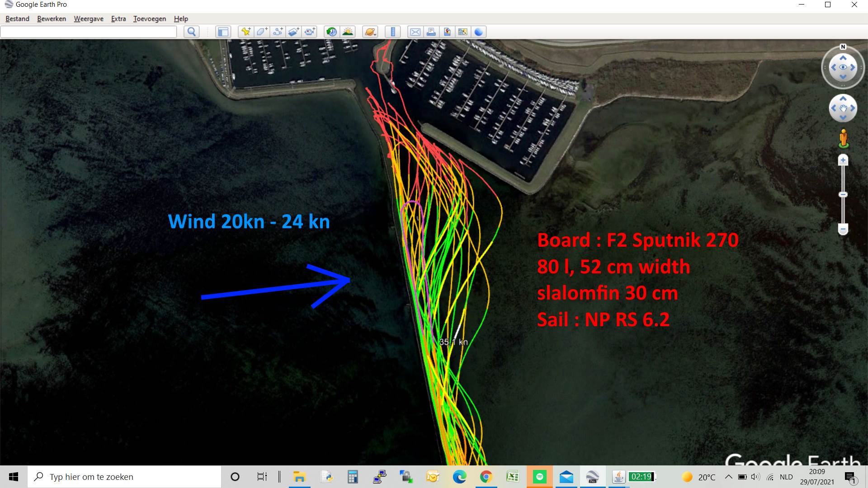Toggle the sidebar panel visibility
This screenshot has height=488, width=868.
223,32
